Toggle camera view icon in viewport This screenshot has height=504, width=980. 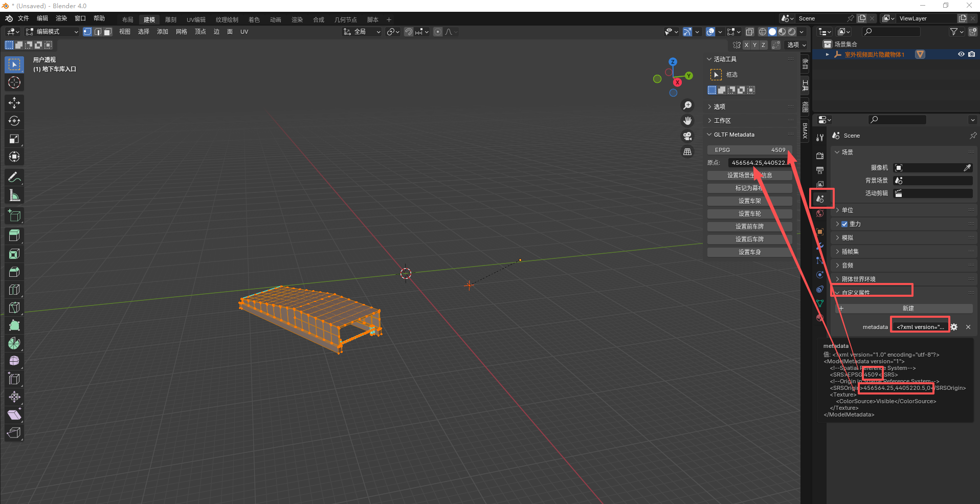coord(687,136)
